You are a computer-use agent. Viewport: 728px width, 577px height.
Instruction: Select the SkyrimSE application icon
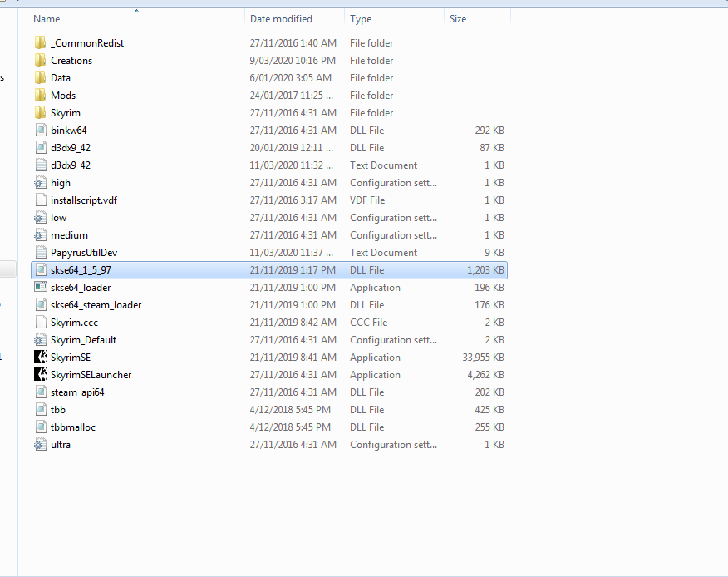pos(41,358)
